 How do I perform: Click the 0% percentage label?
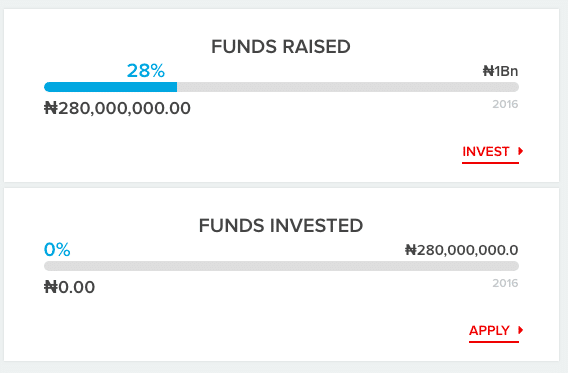point(57,250)
